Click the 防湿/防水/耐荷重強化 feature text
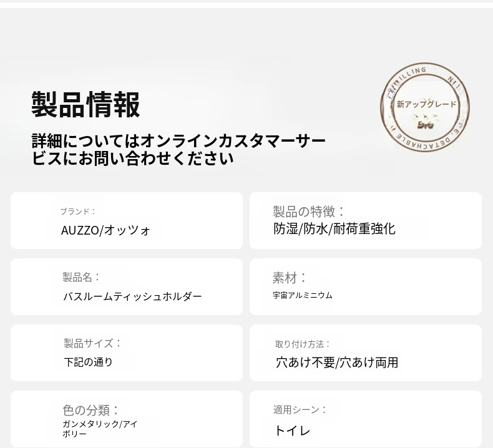The image size is (493, 448). (x=334, y=229)
